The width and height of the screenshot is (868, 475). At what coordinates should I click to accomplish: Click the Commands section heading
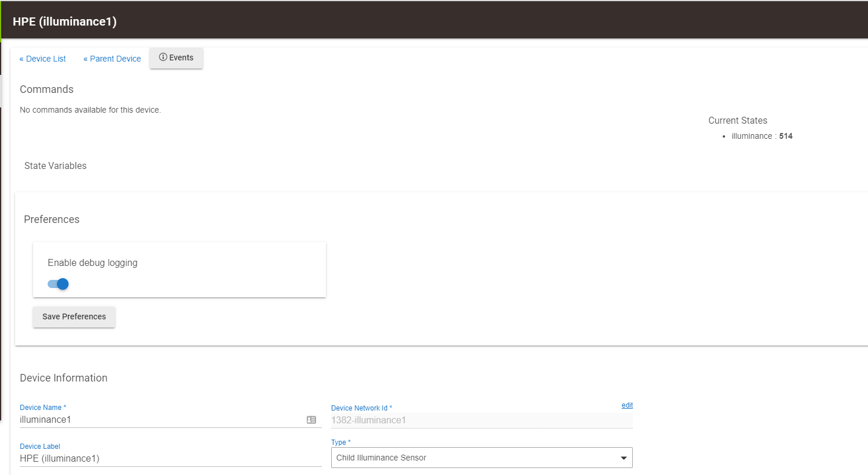pos(46,89)
